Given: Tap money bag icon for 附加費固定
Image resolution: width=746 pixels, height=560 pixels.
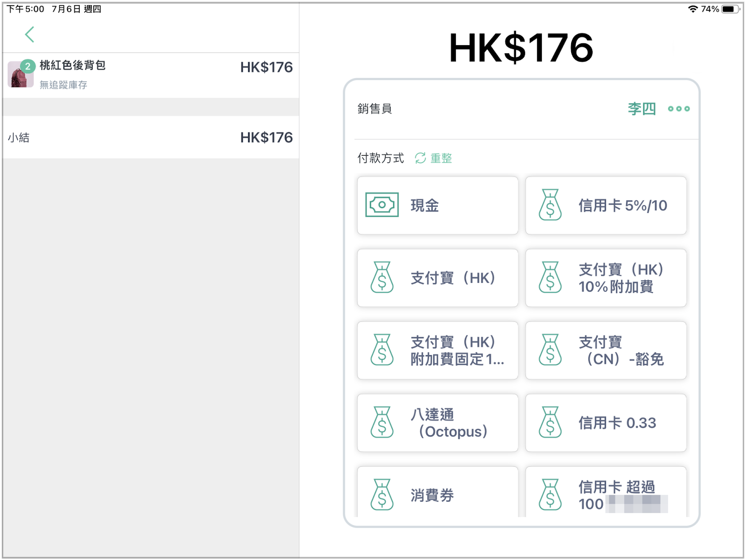Looking at the screenshot, I should point(382,350).
